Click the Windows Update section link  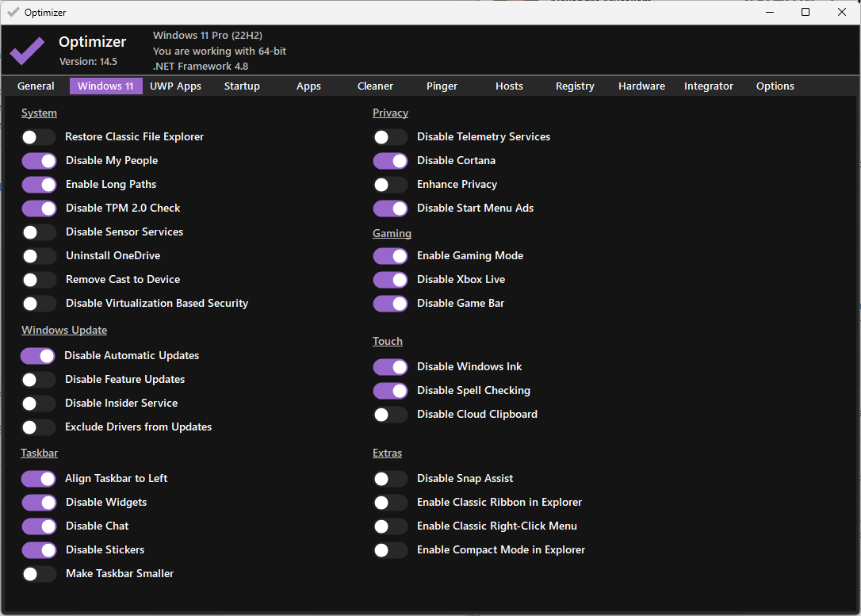64,330
